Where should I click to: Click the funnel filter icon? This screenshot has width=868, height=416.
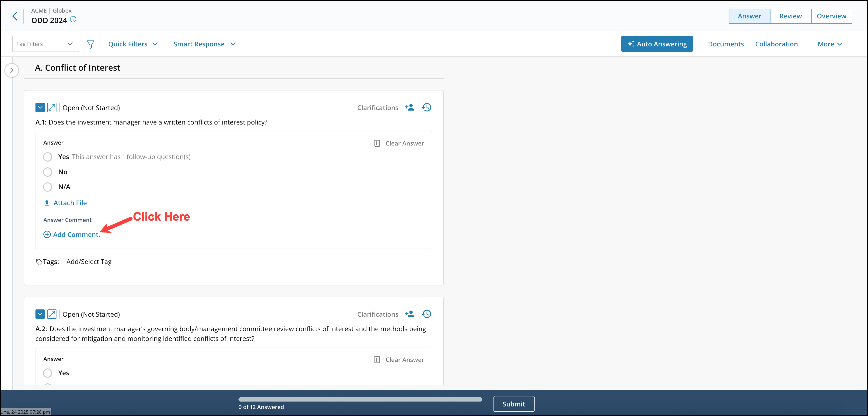tap(90, 45)
